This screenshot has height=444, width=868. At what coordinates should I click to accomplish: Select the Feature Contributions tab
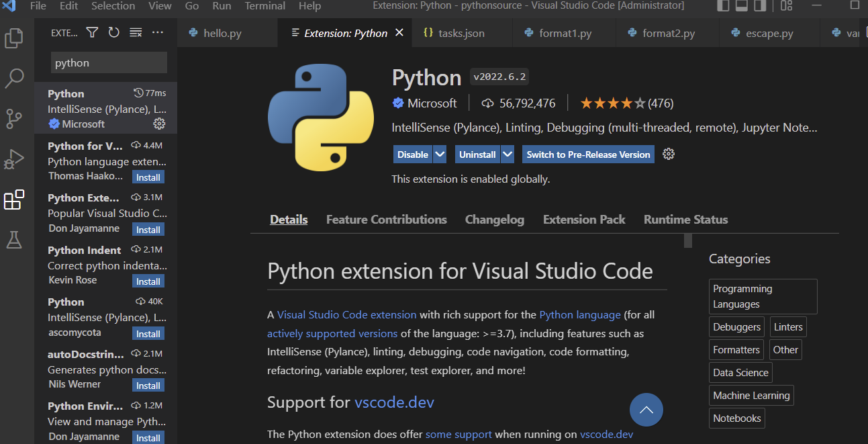386,220
